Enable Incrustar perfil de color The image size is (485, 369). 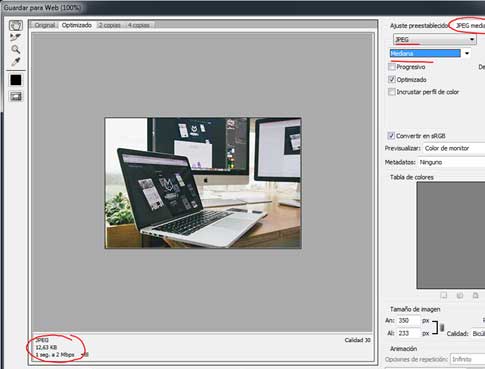coord(392,92)
